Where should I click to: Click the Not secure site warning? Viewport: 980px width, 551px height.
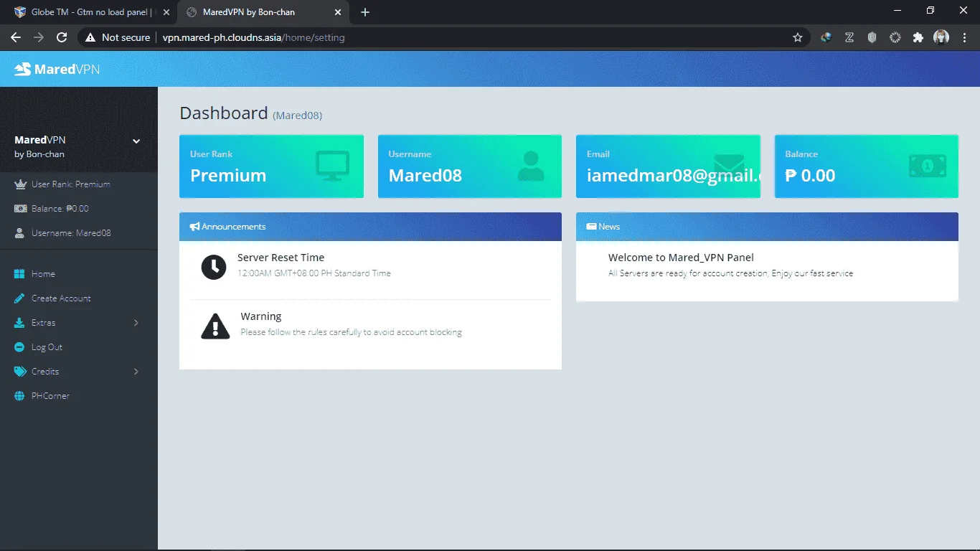point(118,37)
